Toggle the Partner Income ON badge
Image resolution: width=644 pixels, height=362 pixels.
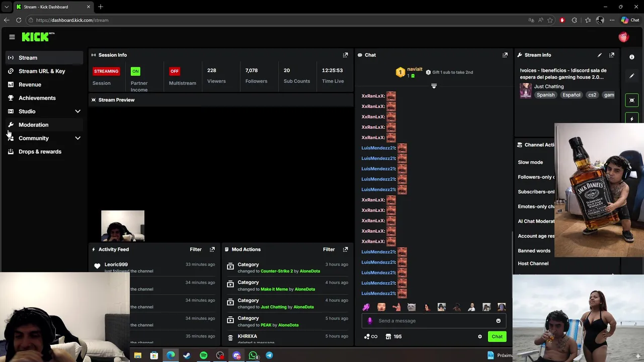[x=135, y=71]
